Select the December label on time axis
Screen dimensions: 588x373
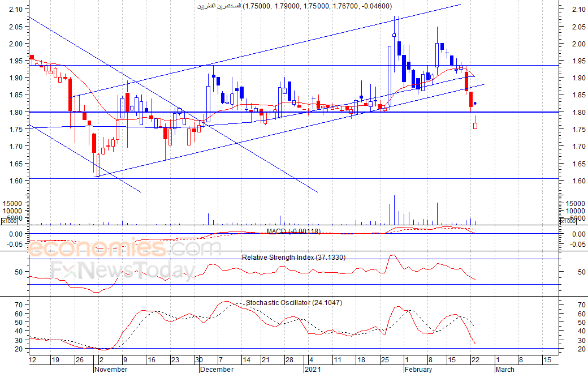(217, 370)
